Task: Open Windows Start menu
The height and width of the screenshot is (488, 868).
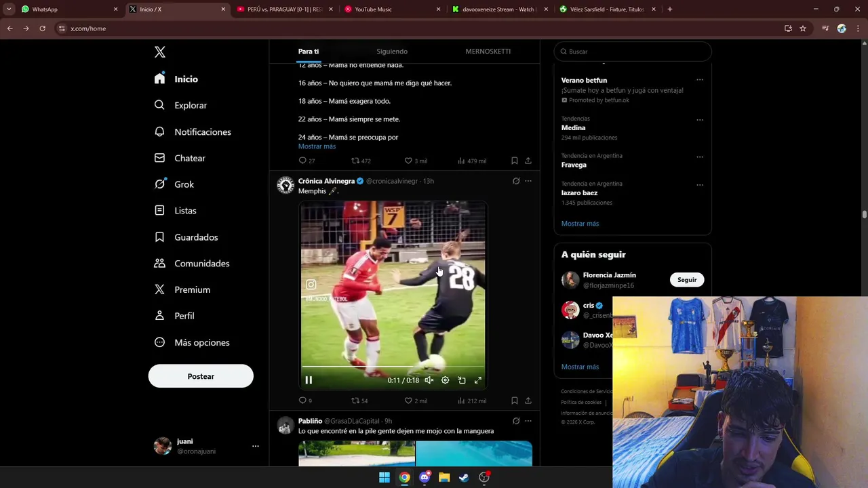Action: [x=384, y=477]
